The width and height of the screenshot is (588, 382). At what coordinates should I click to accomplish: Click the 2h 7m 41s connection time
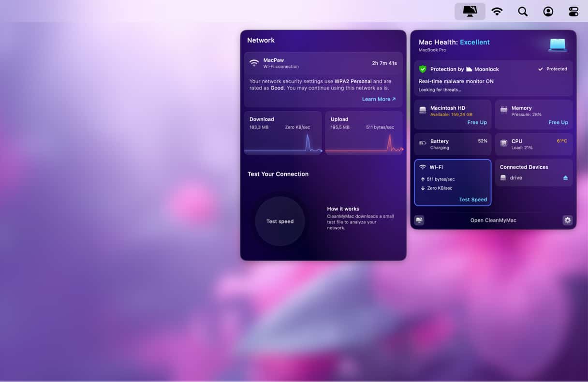[384, 63]
